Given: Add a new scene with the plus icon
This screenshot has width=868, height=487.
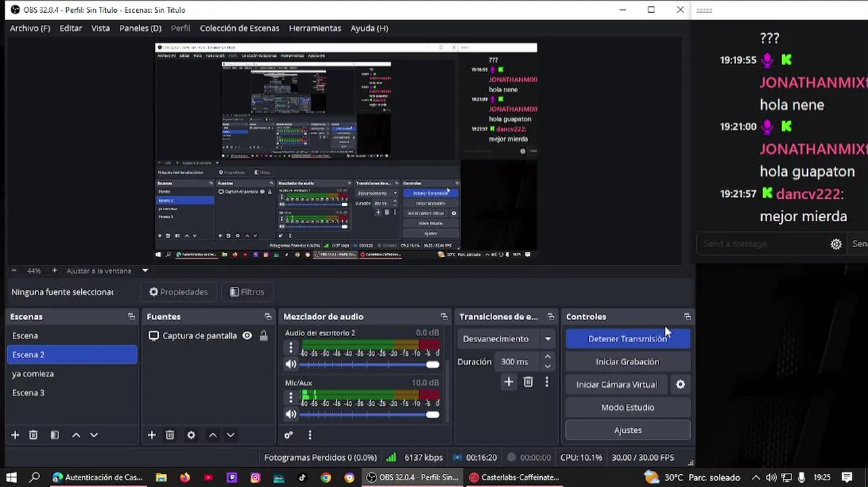Looking at the screenshot, I should [x=15, y=435].
